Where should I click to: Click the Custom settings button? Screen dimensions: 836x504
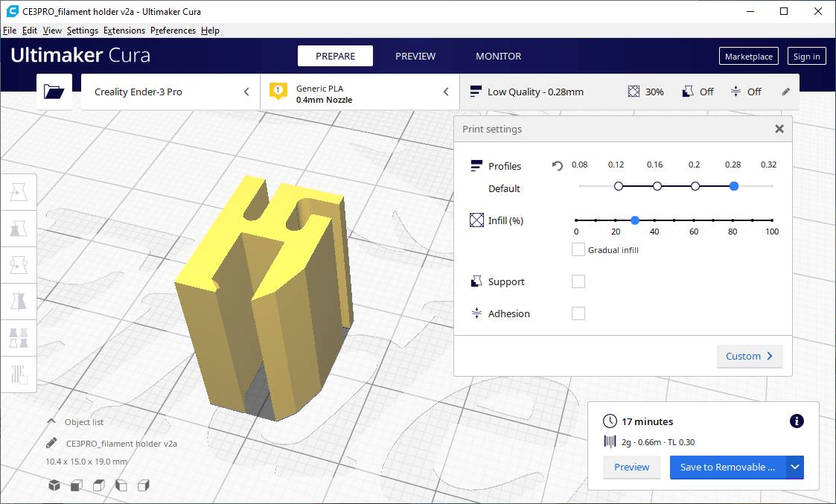750,357
